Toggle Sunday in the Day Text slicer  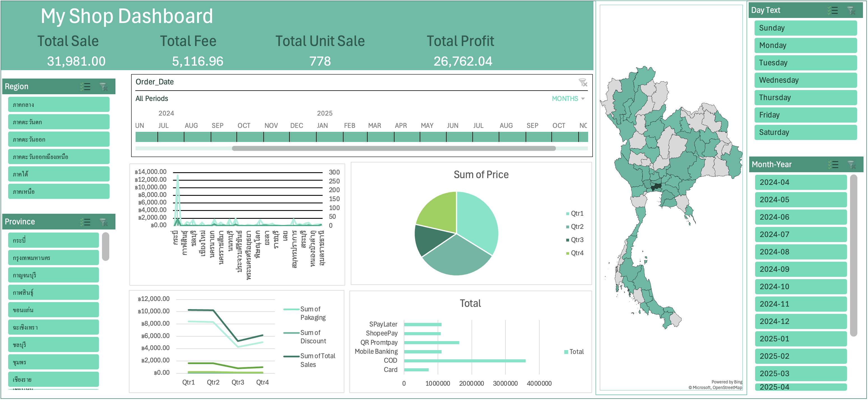tap(806, 28)
